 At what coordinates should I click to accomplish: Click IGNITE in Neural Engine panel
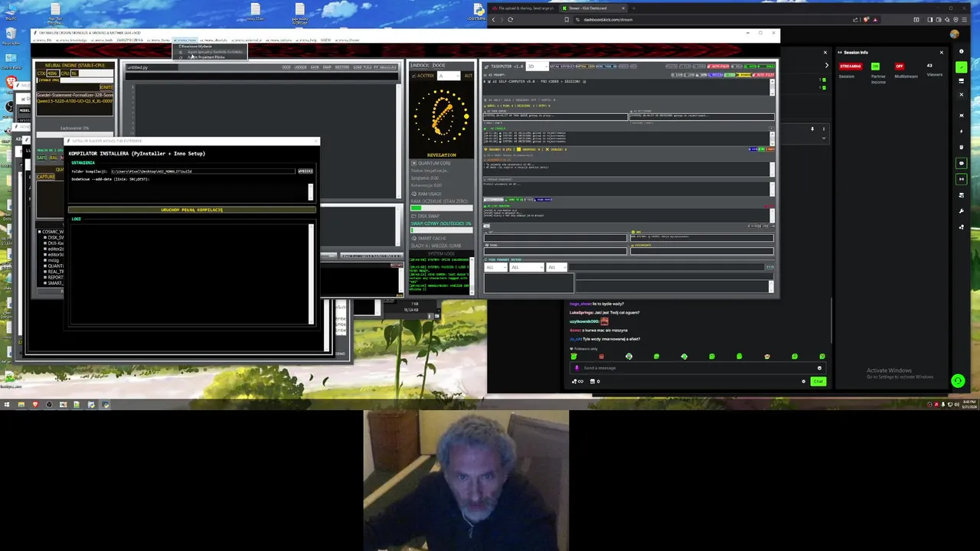click(106, 87)
